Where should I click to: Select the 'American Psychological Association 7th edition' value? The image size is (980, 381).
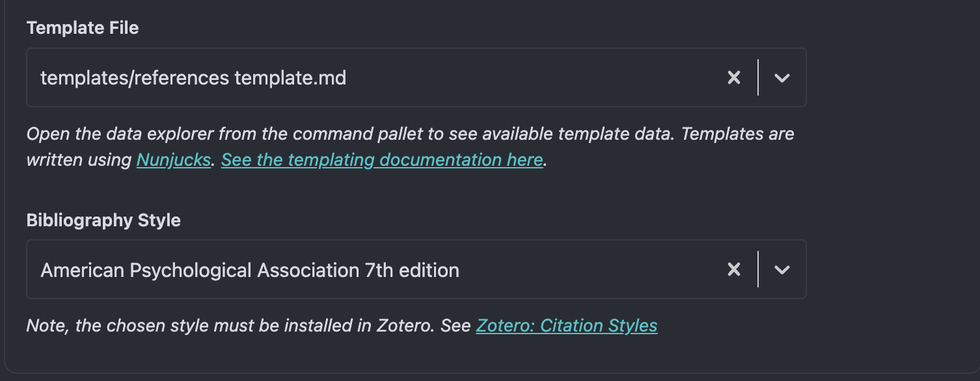pos(250,270)
